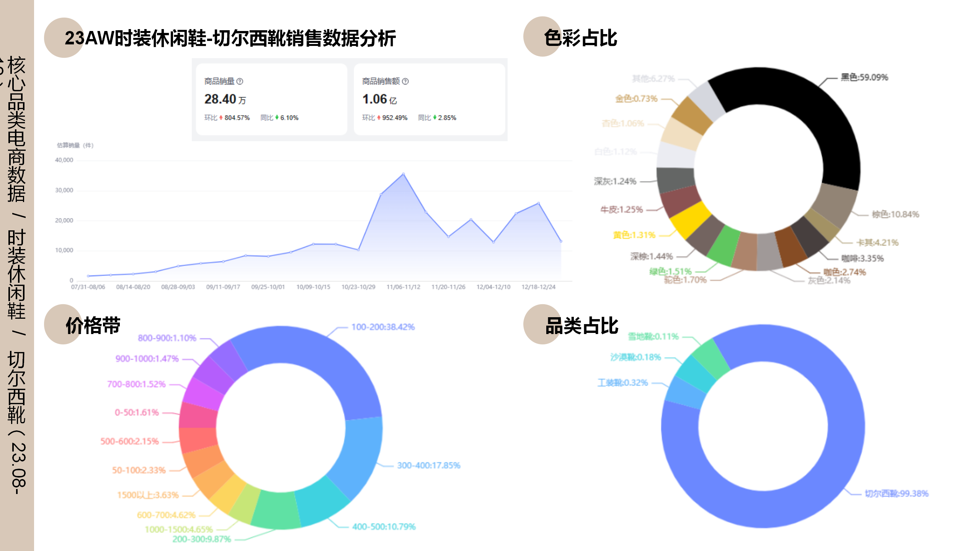Click the 工装靴:0.32% label

click(622, 383)
